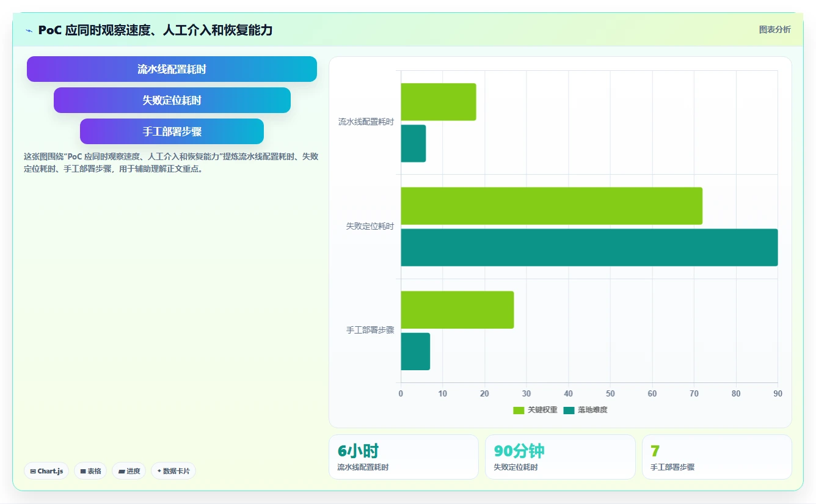Viewport: 816px width, 504px height.
Task: Click the teal 落地难度 legend swatch
Action: point(569,410)
